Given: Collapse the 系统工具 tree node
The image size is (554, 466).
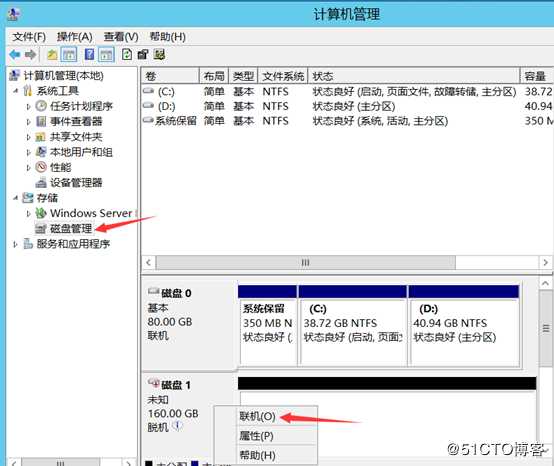Looking at the screenshot, I should coord(16,91).
